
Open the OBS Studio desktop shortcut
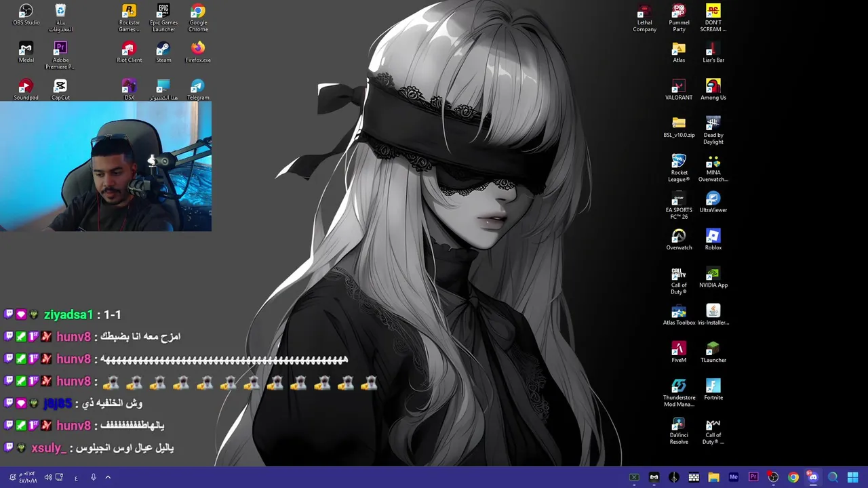[x=26, y=15]
